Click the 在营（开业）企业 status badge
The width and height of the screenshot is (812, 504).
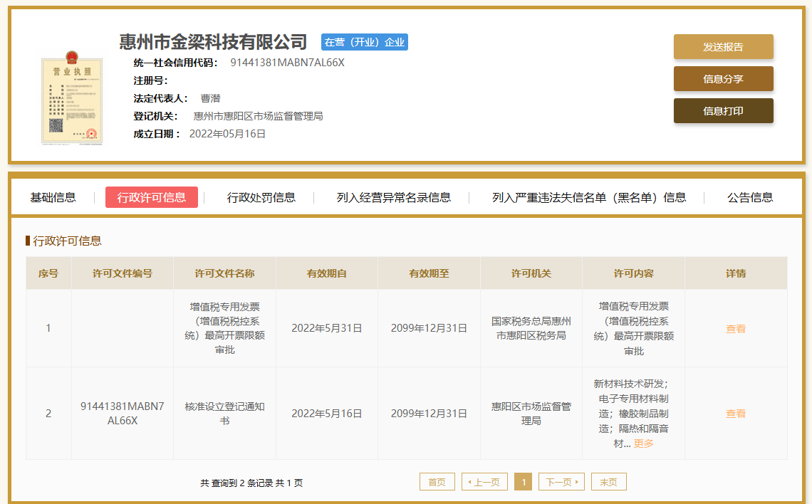[365, 42]
